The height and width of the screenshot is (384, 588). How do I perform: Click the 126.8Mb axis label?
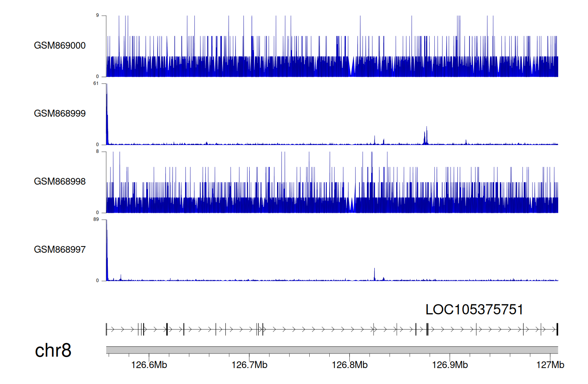pyautogui.click(x=350, y=365)
